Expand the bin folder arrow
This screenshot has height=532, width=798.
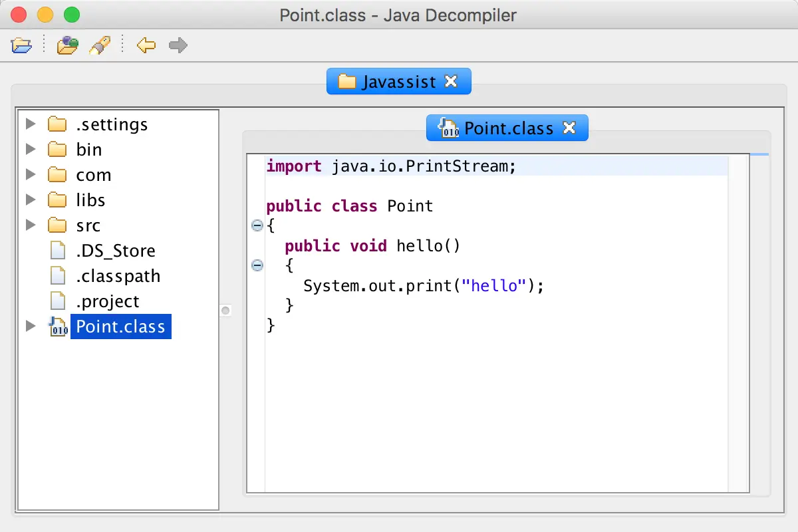pos(30,150)
